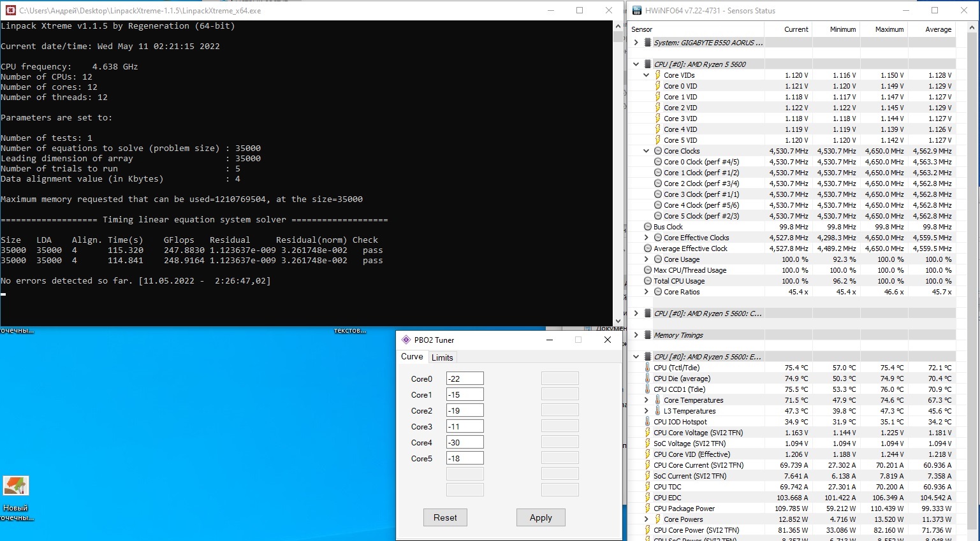Click the CPU (Tctl/Tdie) thermometer icon

(x=648, y=368)
